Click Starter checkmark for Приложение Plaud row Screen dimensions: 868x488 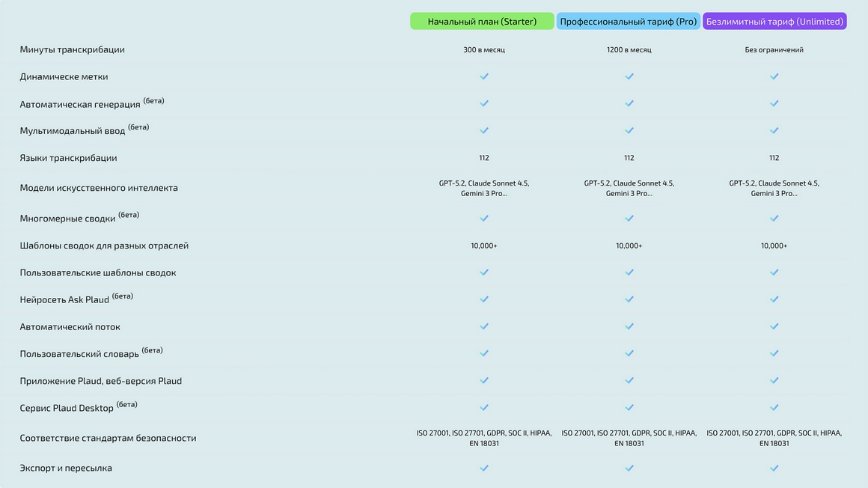[x=484, y=380]
